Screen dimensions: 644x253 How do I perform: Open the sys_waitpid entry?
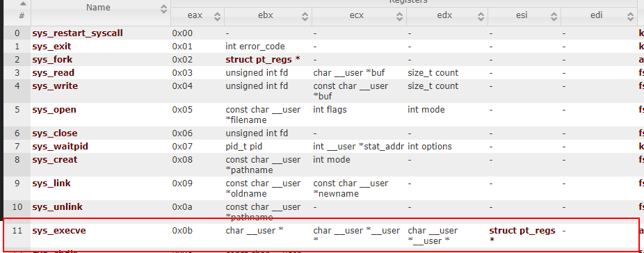click(61, 146)
